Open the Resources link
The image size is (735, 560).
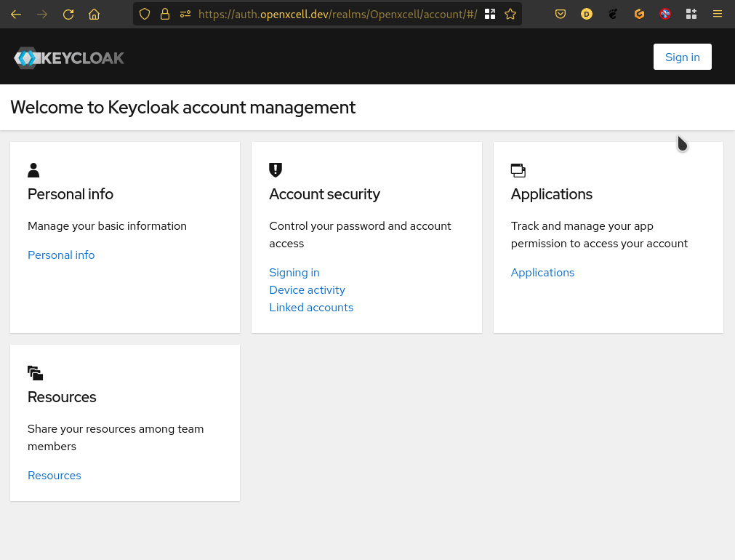(x=55, y=476)
